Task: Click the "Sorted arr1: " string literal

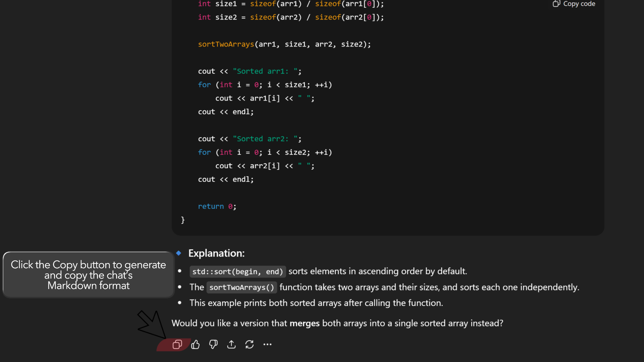Action: [x=267, y=71]
